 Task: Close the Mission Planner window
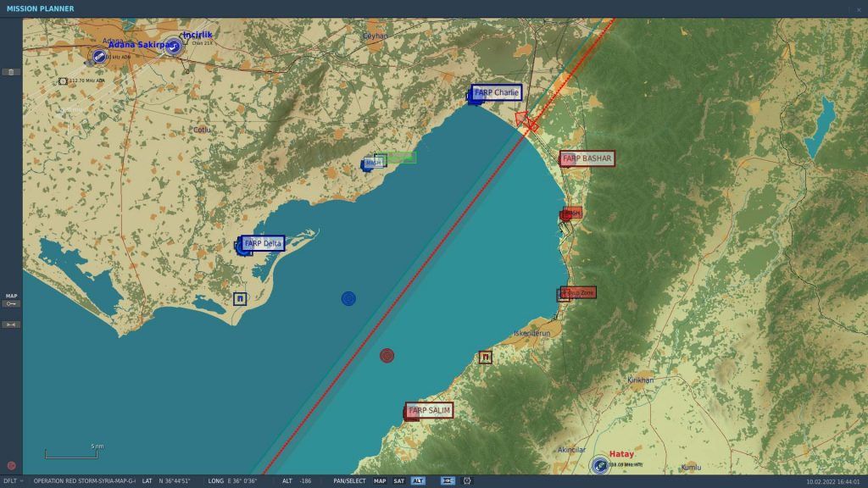859,8
